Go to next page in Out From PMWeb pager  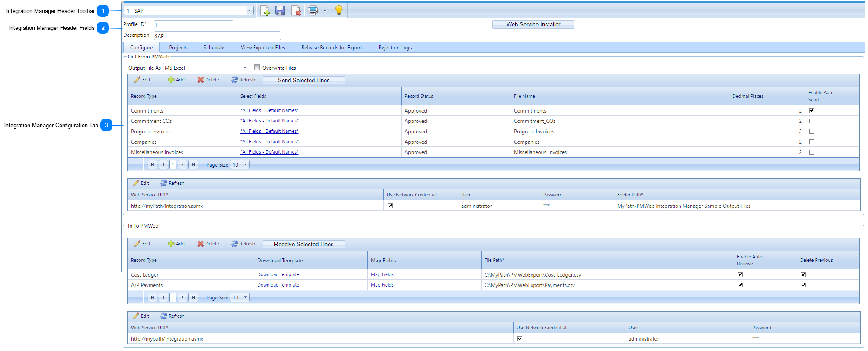[182, 164]
